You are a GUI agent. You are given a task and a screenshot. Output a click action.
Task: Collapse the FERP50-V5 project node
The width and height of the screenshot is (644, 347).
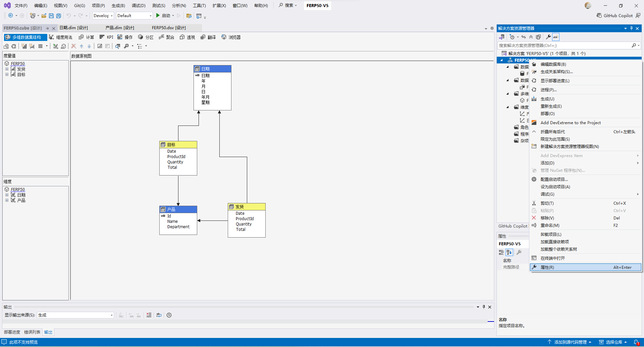click(x=502, y=60)
